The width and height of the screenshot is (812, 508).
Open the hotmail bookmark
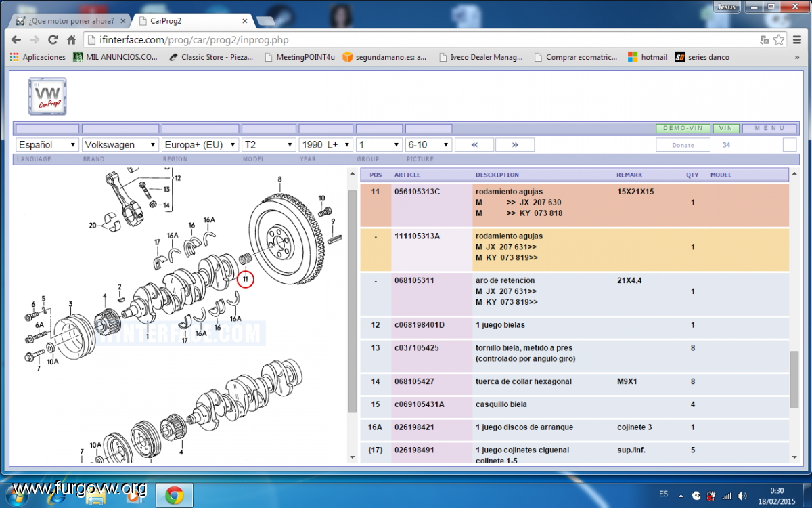(x=648, y=57)
